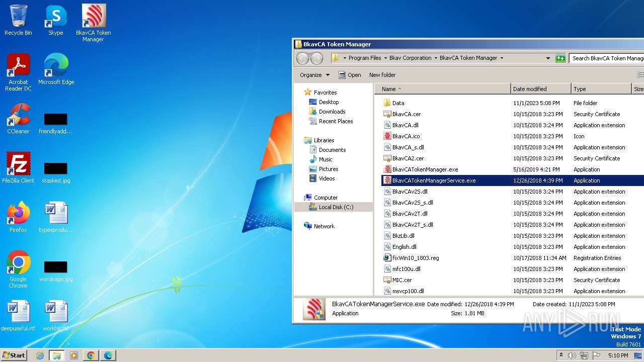Sort by Name column header
The width and height of the screenshot is (644, 362).
coord(443,89)
